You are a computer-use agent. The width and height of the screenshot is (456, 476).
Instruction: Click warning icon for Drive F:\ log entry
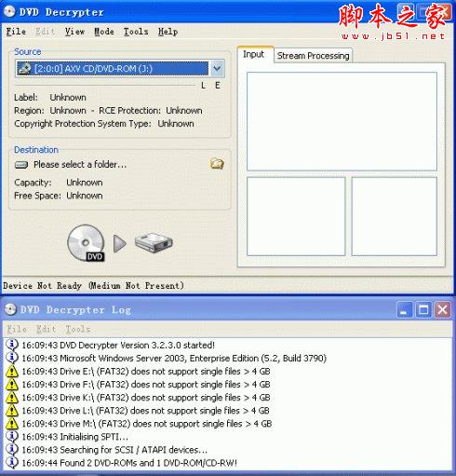click(x=12, y=384)
